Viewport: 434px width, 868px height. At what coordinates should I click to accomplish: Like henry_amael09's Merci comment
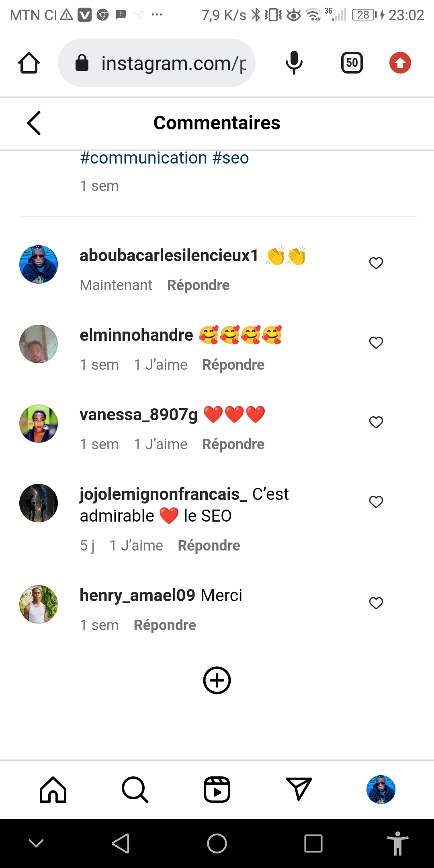(376, 603)
